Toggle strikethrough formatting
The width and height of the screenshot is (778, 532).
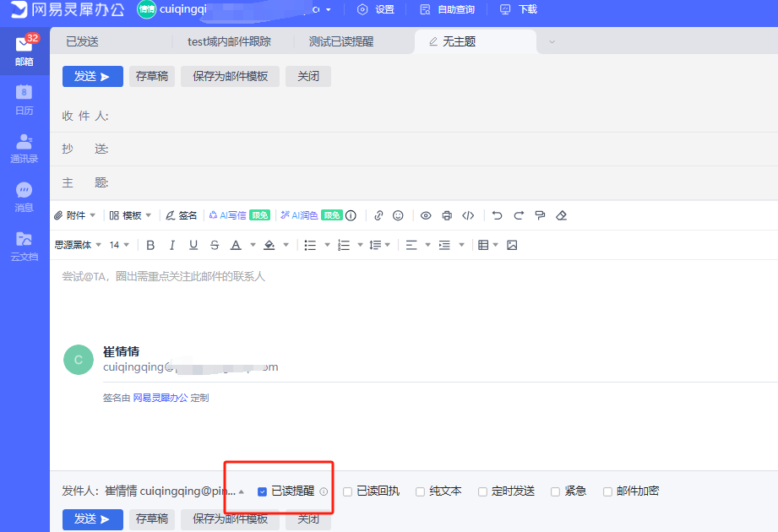[215, 245]
